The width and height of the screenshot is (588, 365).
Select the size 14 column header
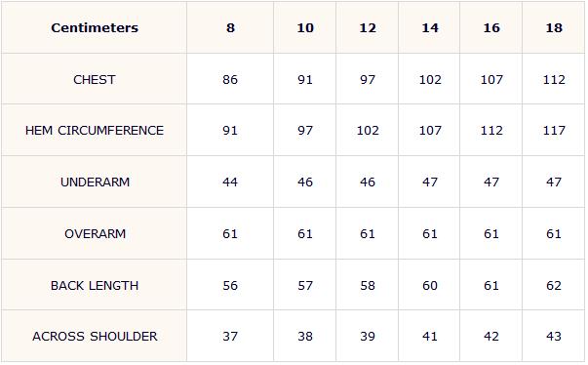430,27
